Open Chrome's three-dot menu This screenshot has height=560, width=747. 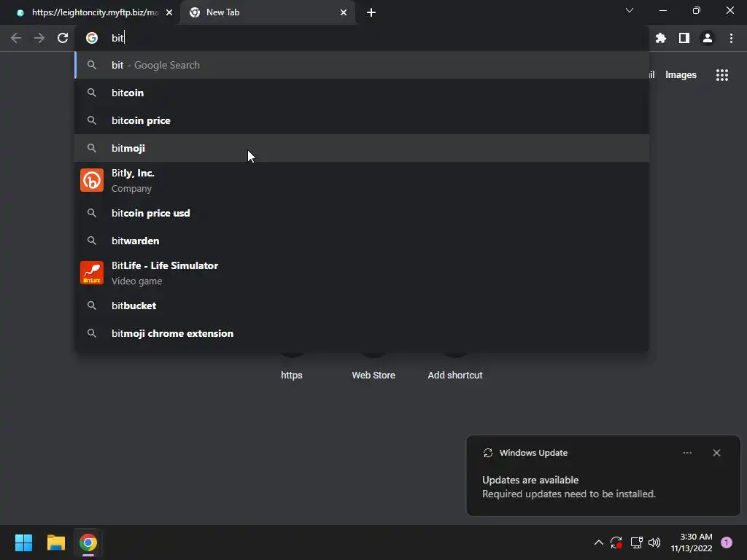(x=731, y=38)
